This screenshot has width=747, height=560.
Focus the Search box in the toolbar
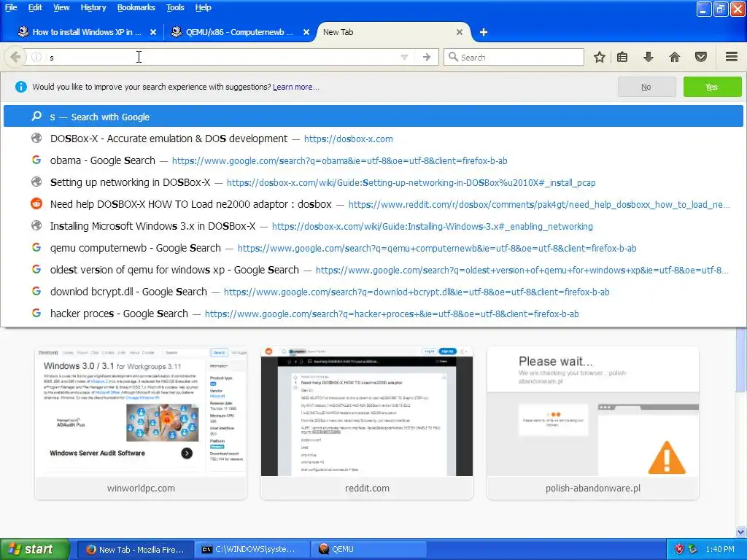point(514,57)
